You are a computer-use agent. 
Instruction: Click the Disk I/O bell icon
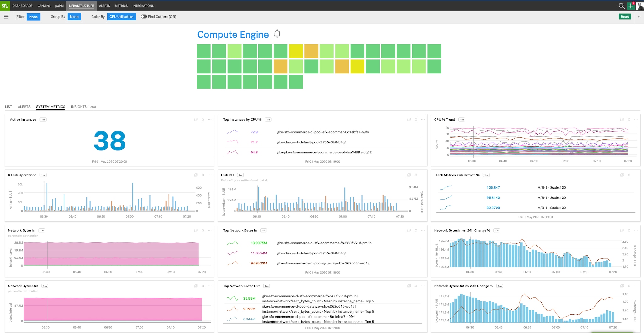click(x=416, y=175)
